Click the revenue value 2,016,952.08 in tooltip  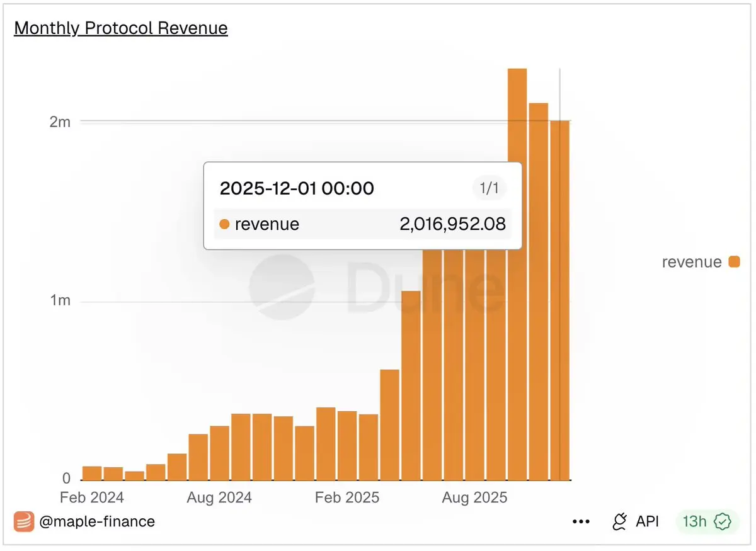click(452, 224)
